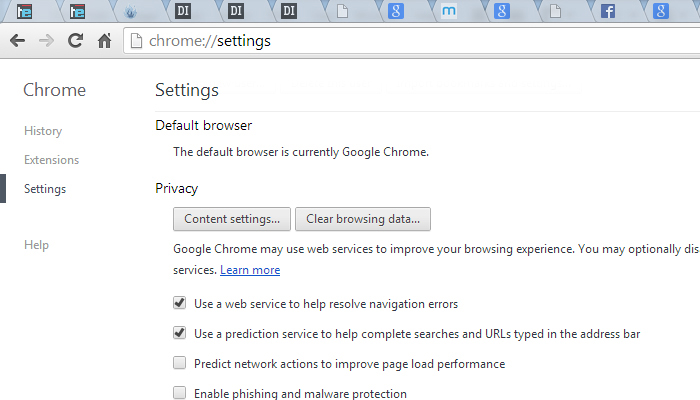Click the large 'Settings' page heading
Viewport: 700px width, 400px height.
(187, 90)
